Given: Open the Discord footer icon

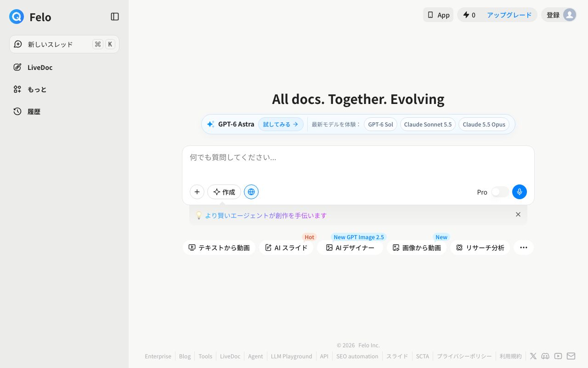Looking at the screenshot, I should tap(545, 356).
